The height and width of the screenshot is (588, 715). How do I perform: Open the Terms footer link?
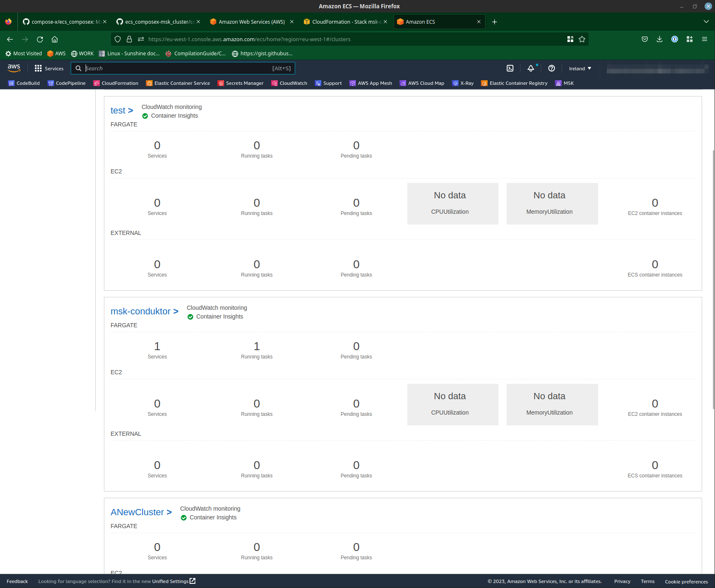pos(648,581)
